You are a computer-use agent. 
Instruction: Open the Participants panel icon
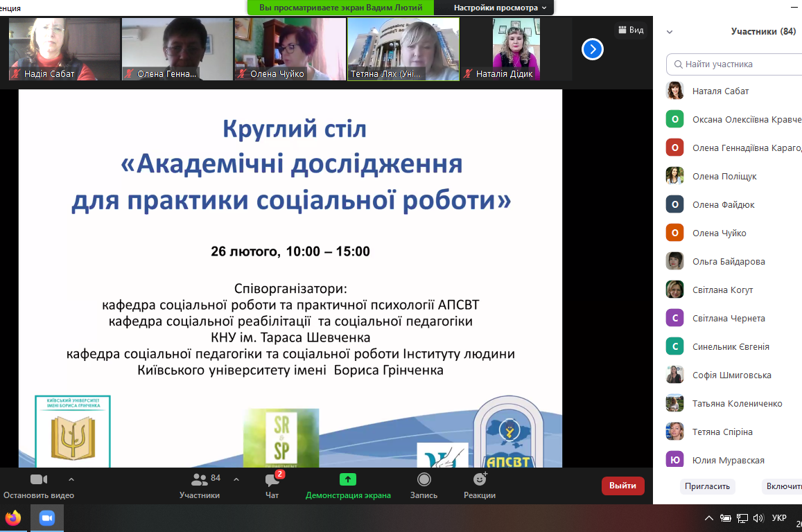click(x=200, y=479)
